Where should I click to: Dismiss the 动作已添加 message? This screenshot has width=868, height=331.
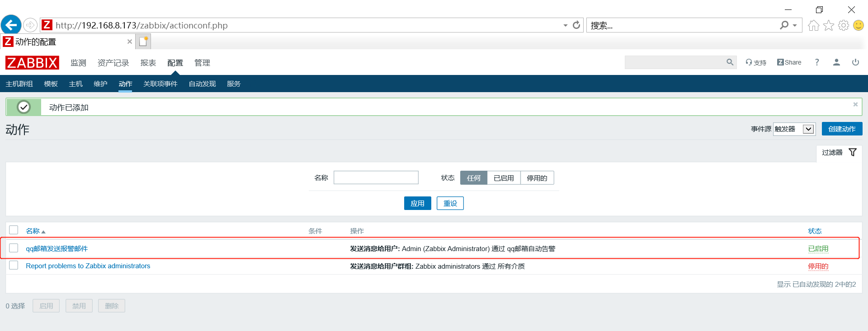(855, 104)
